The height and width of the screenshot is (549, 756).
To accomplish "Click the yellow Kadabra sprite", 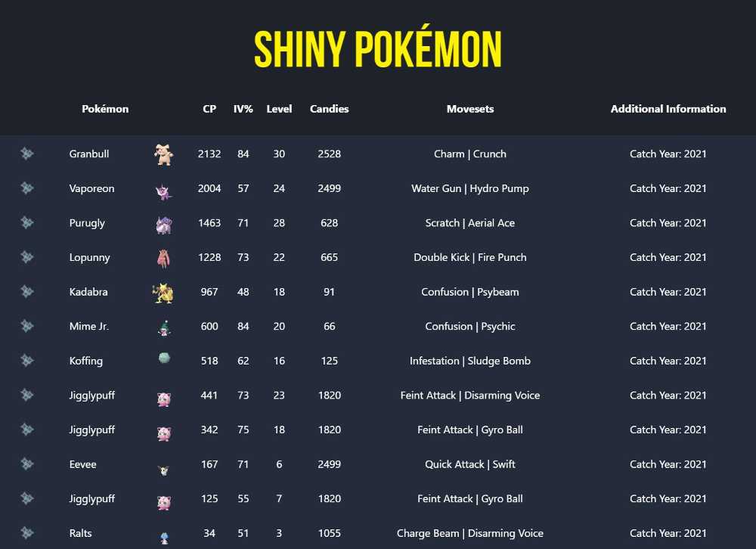I will tap(163, 293).
